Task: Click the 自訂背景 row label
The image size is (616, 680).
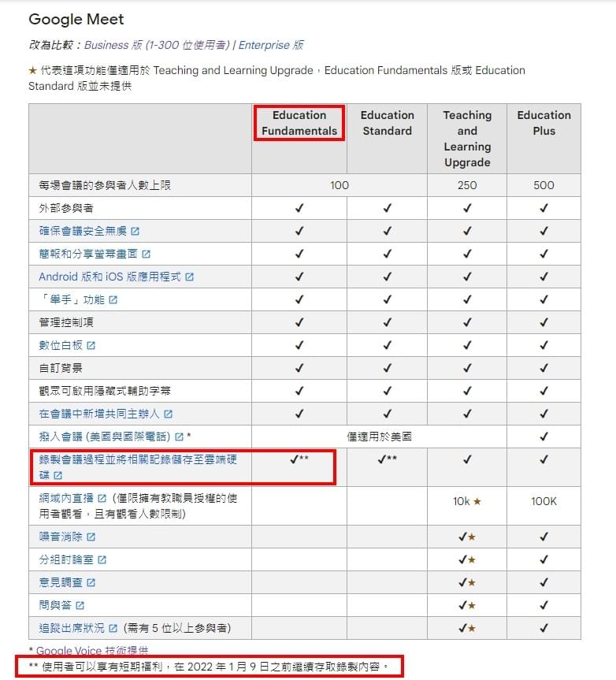Action: point(61,368)
